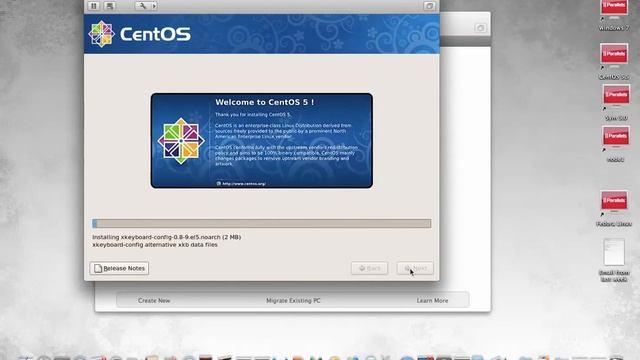Expand the arrow next to the wrench icon

click(x=154, y=6)
